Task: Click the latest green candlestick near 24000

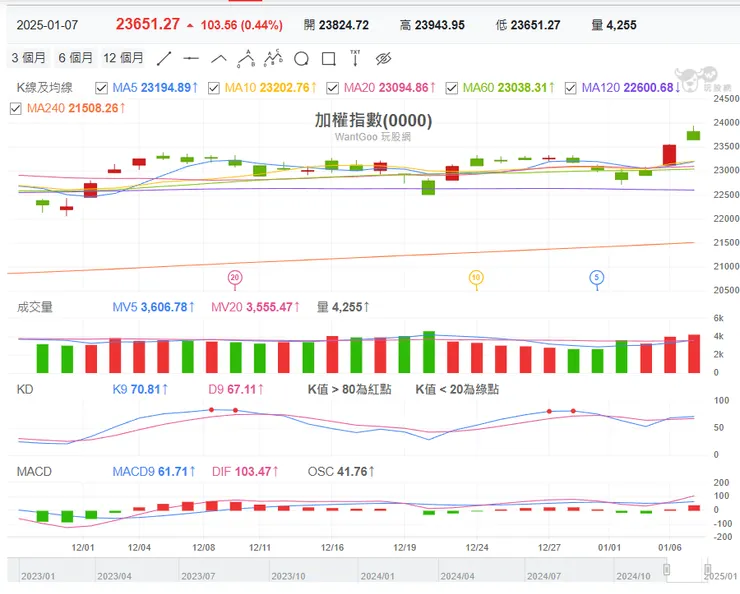Action: pos(693,134)
